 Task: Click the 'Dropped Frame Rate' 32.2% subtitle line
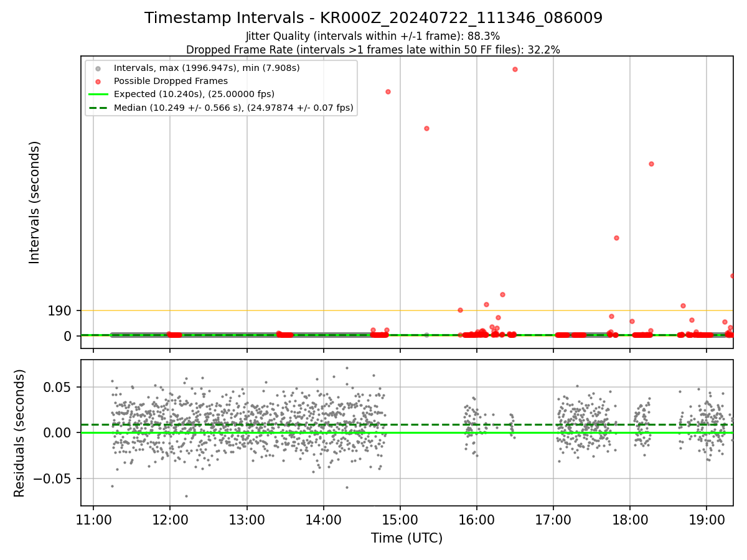point(373,50)
